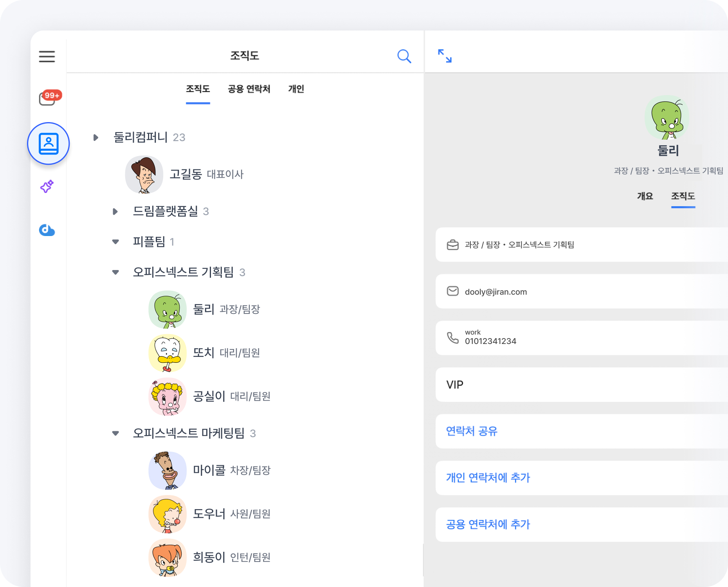The width and height of the screenshot is (728, 587).
Task: Click the 드림플랫폼실 3 label
Action: (x=171, y=211)
